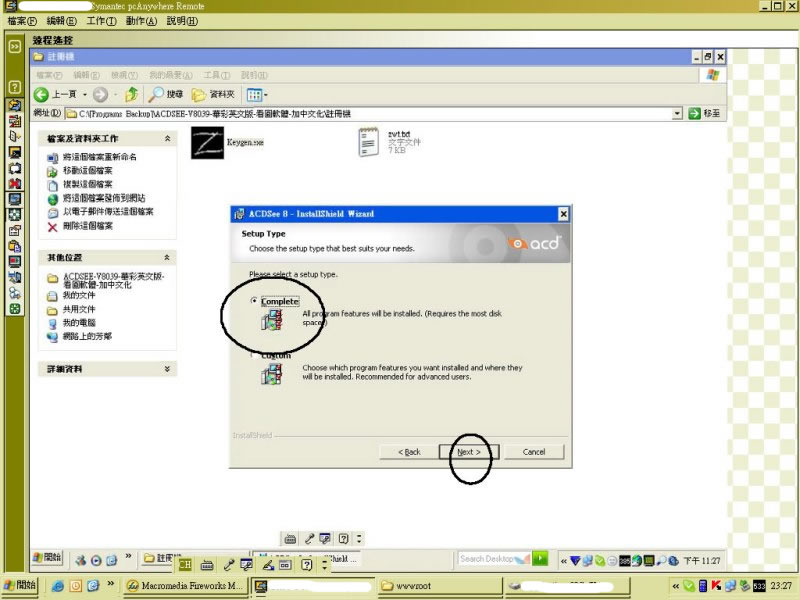Click the green go button beside Search Desktop

[539, 558]
